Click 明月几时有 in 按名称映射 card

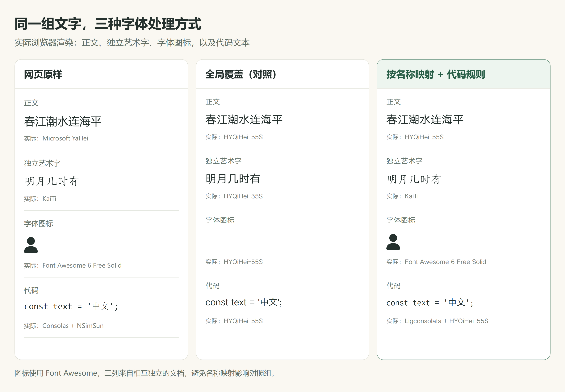tap(414, 179)
